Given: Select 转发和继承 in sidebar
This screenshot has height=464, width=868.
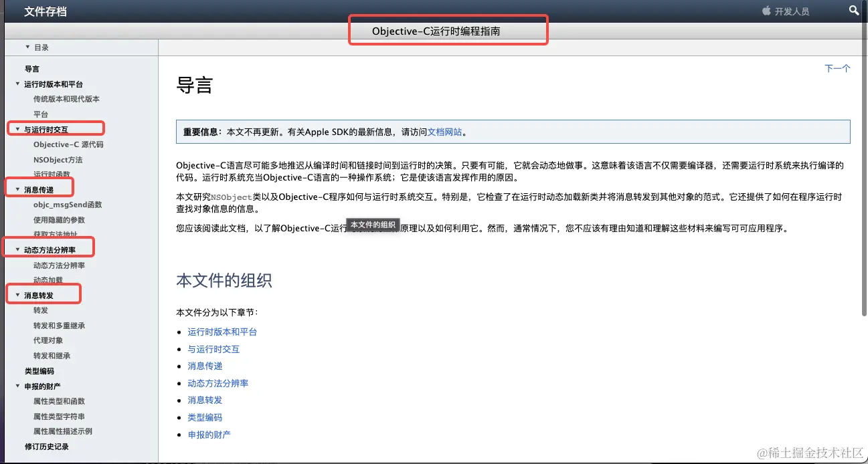Looking at the screenshot, I should pos(52,356).
